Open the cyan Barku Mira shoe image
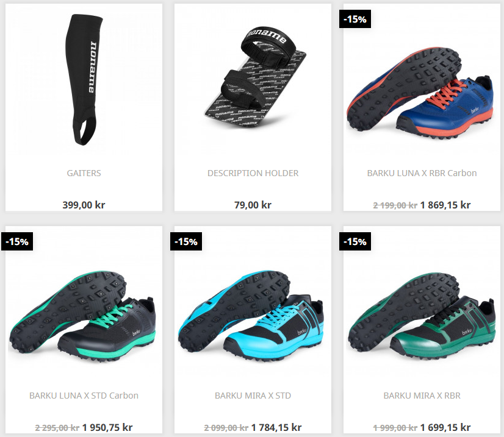 pyautogui.click(x=251, y=316)
